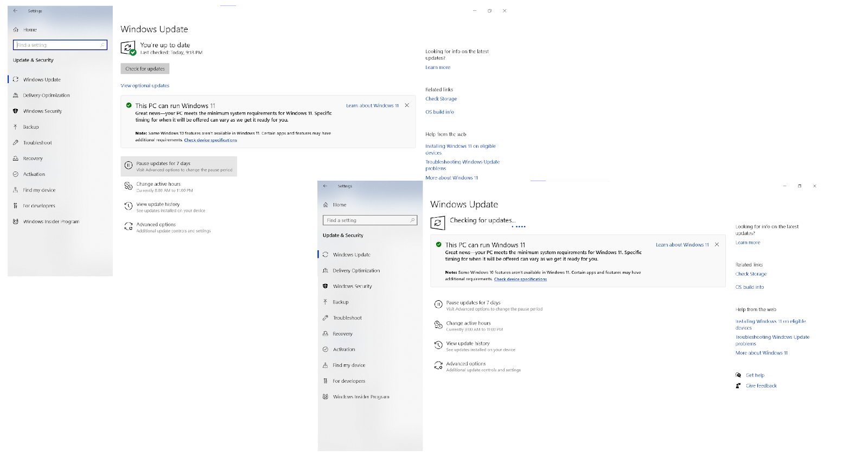Click Activation check icon in first window
The width and height of the screenshot is (868, 475).
[x=16, y=174]
